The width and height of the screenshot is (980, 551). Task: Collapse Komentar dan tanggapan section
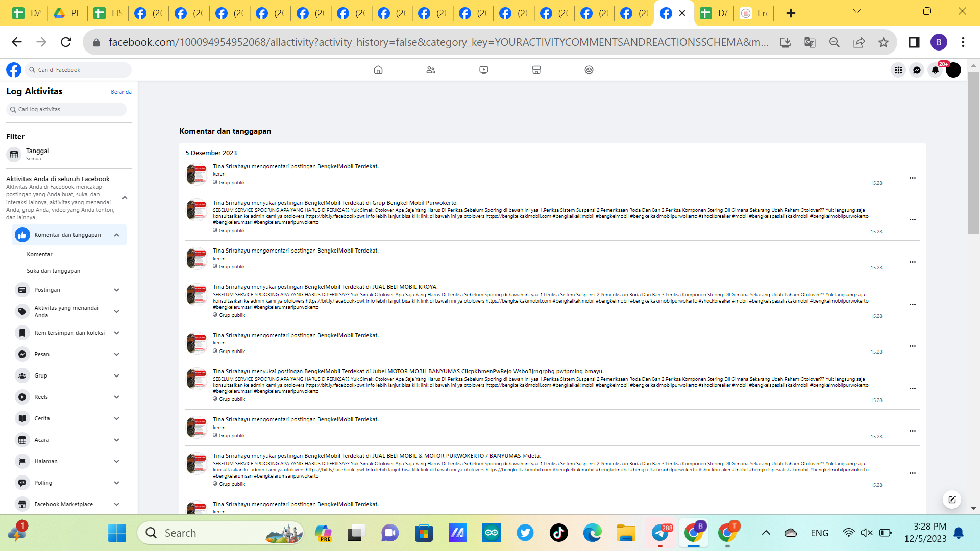click(x=117, y=235)
